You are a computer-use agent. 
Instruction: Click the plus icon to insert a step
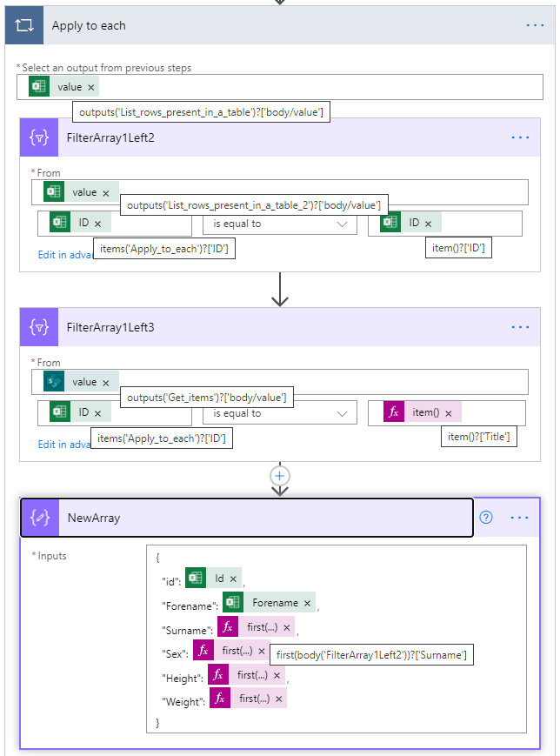[279, 476]
